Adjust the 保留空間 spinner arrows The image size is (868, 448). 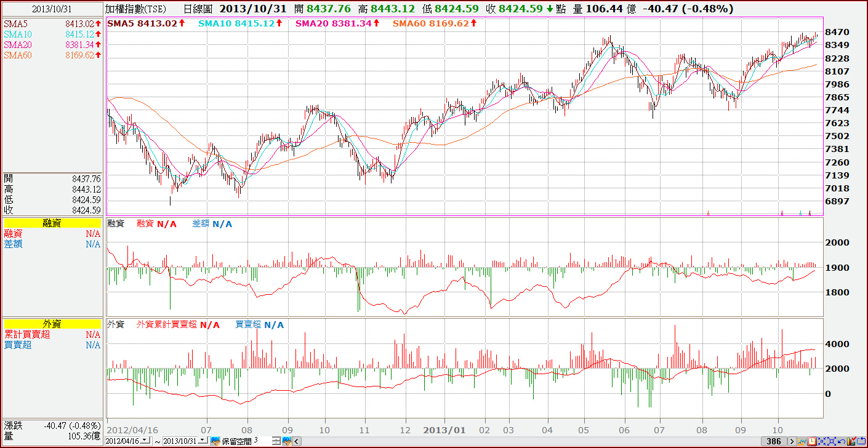[x=276, y=441]
